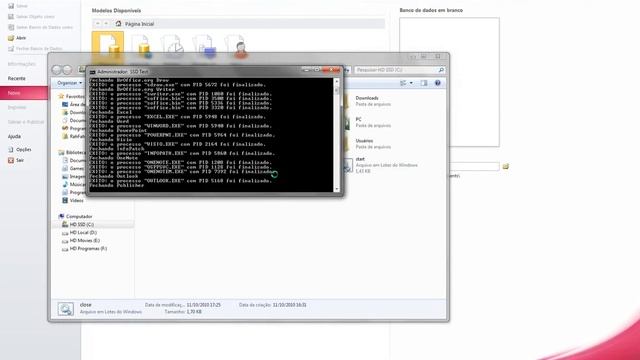Open the my templates icon with person

coord(236,46)
